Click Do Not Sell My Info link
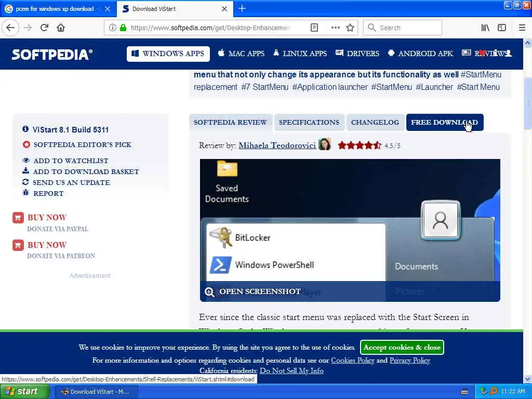The height and width of the screenshot is (399, 532). tap(291, 370)
